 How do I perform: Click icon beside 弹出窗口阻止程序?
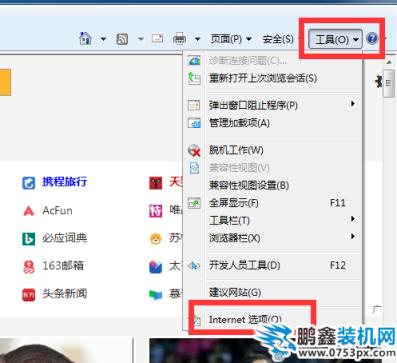(194, 105)
